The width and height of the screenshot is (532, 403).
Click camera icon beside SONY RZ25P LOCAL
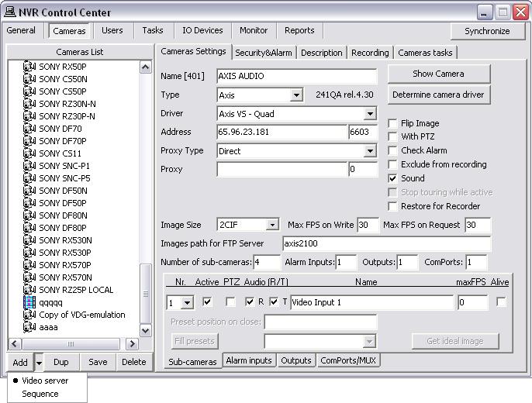(x=29, y=290)
